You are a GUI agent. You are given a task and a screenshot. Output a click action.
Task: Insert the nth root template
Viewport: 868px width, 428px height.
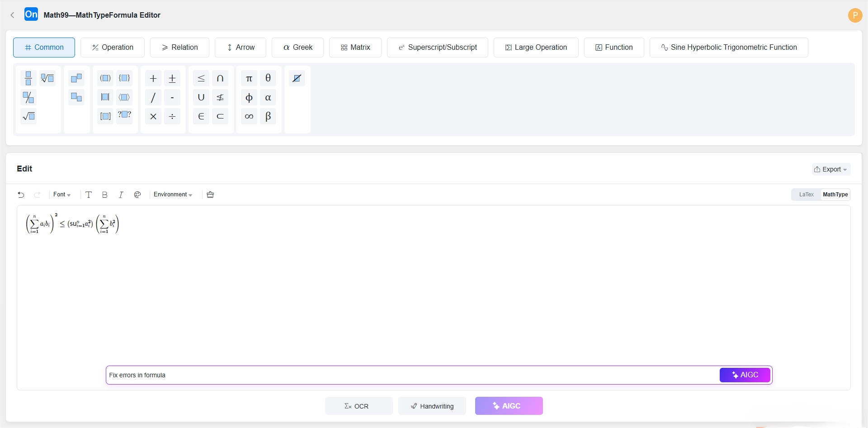tap(47, 78)
